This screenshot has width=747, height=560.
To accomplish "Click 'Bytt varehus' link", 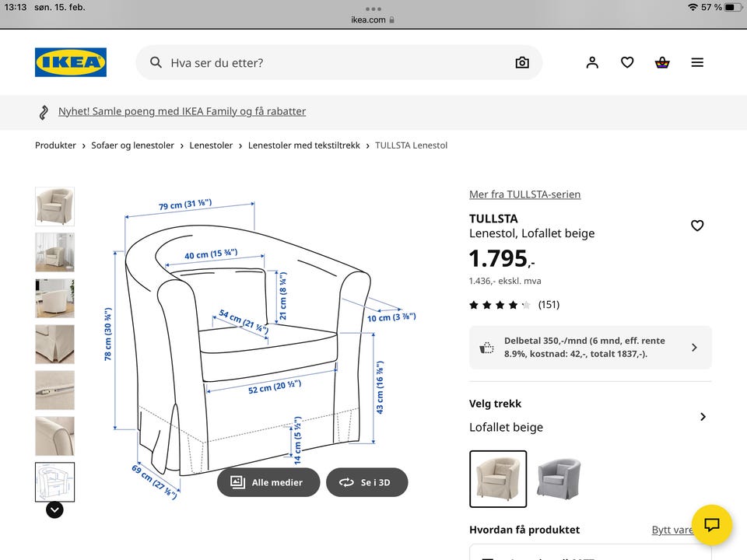I will point(672,530).
